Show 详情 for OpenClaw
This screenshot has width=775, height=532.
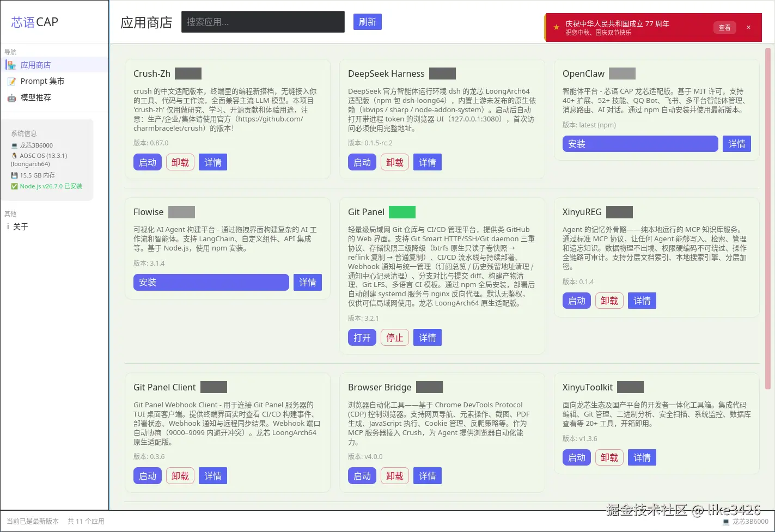(x=737, y=144)
